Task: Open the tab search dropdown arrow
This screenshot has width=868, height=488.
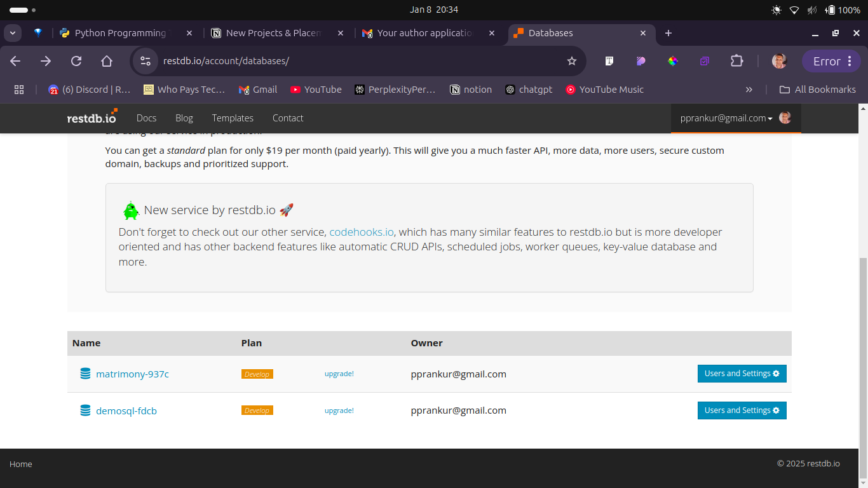Action: pos(12,33)
